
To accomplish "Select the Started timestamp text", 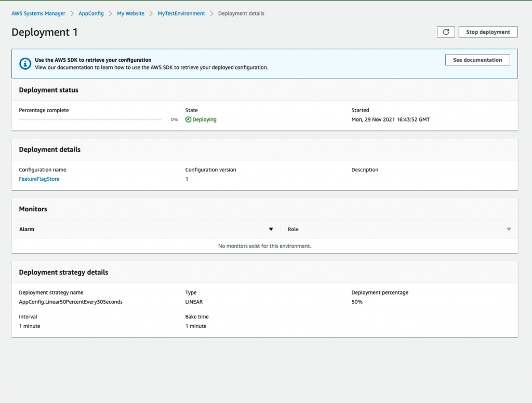I will coord(391,119).
